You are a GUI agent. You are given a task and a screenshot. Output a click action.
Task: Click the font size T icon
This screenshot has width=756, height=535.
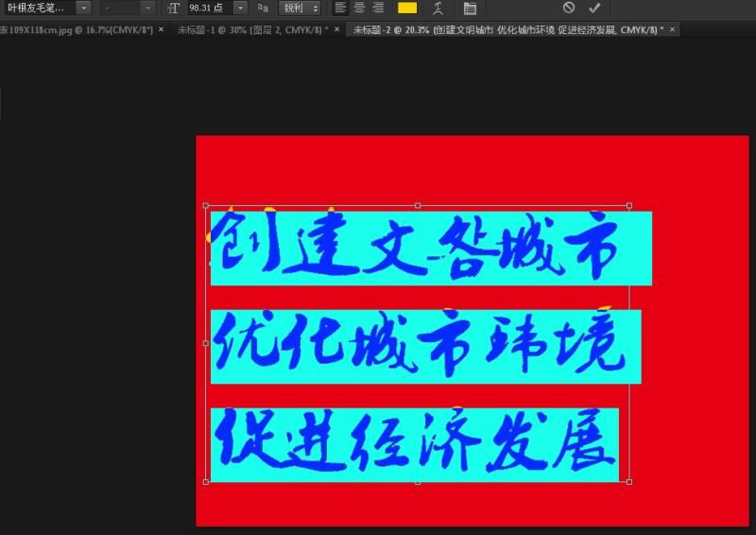tap(173, 8)
